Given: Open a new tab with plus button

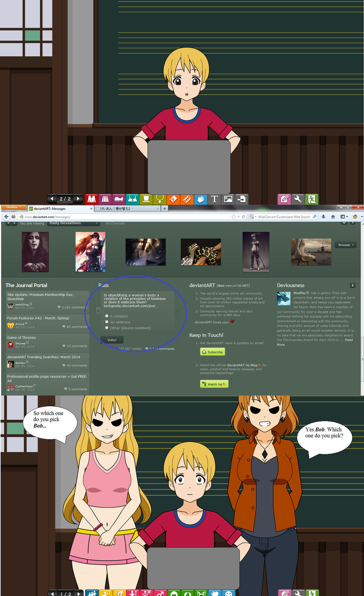Looking at the screenshot, I should [x=165, y=209].
